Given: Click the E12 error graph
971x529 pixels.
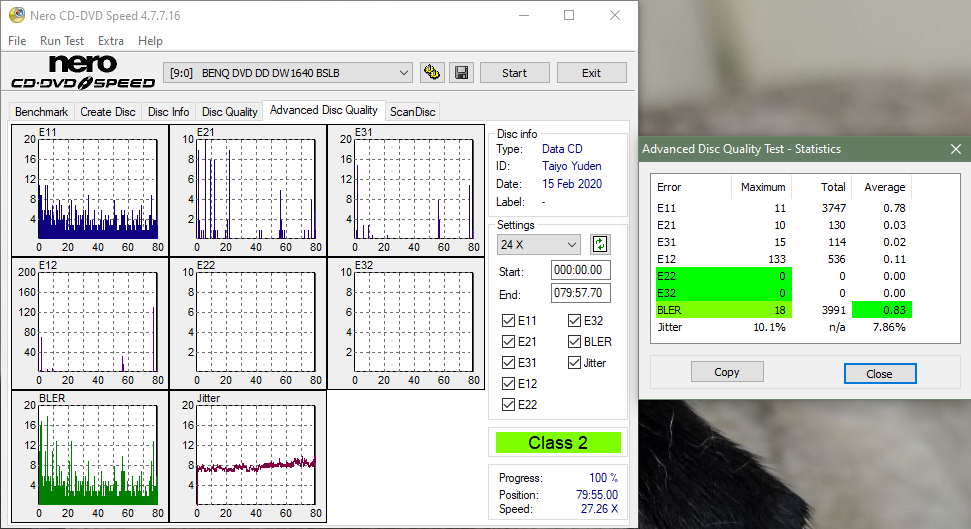Looking at the screenshot, I should (x=90, y=323).
